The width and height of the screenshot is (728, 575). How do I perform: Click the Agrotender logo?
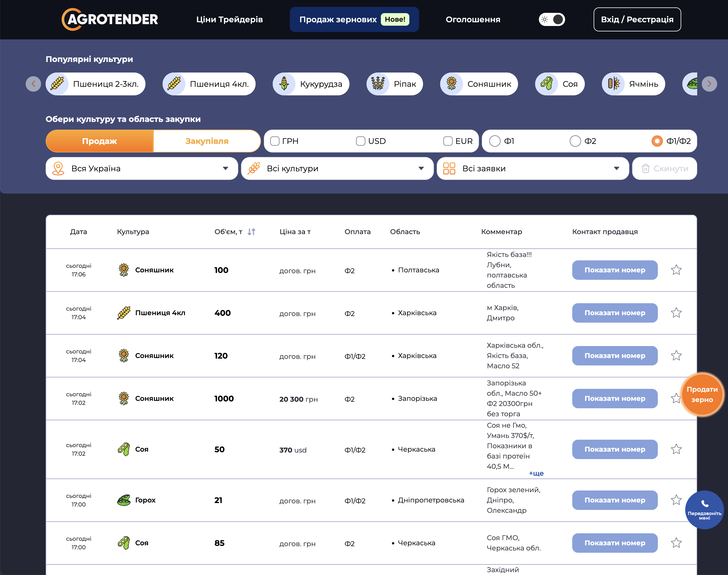pos(110,19)
